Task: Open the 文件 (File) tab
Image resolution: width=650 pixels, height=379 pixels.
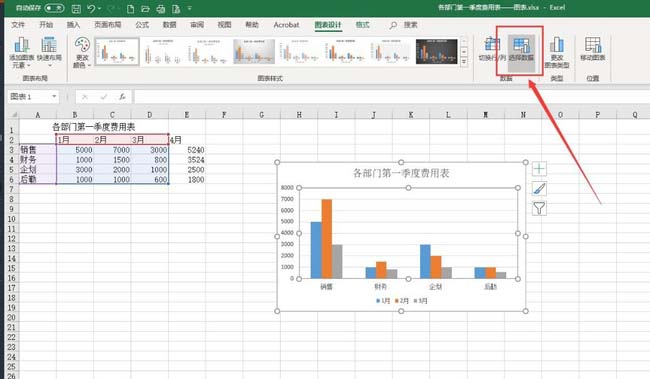Action: tap(18, 25)
